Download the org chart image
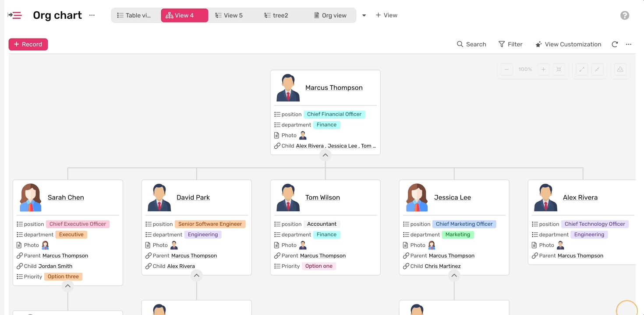Image resolution: width=644 pixels, height=315 pixels. 620,69
